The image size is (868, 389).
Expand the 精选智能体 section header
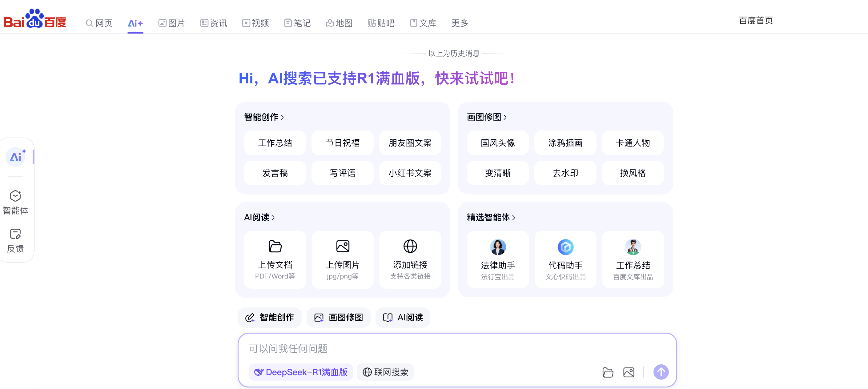click(491, 217)
